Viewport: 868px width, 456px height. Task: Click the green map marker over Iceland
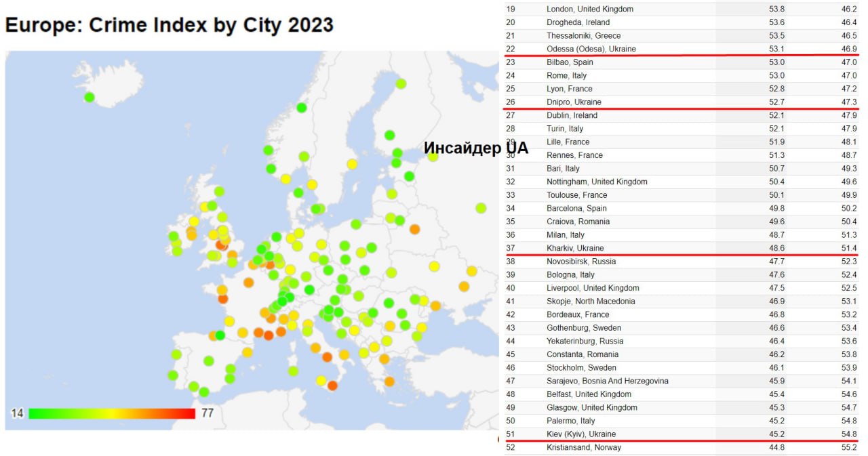(89, 97)
